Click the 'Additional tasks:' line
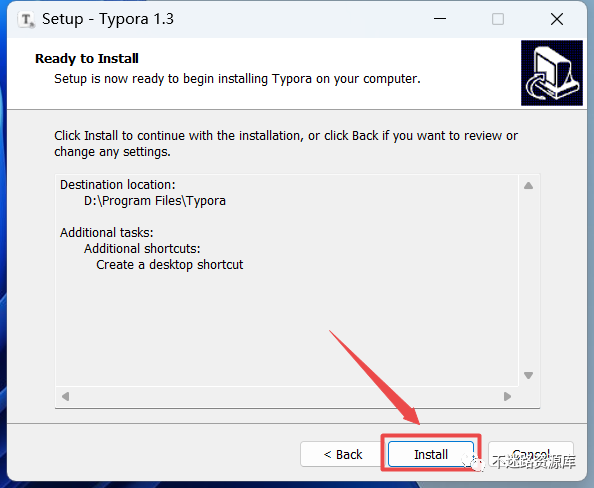The height and width of the screenshot is (488, 594). point(106,232)
